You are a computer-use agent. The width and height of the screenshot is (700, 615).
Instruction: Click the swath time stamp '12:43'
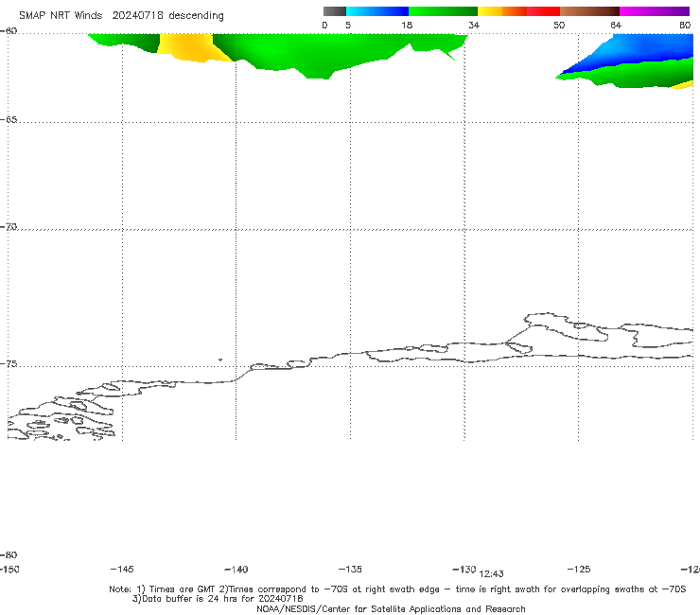point(492,574)
